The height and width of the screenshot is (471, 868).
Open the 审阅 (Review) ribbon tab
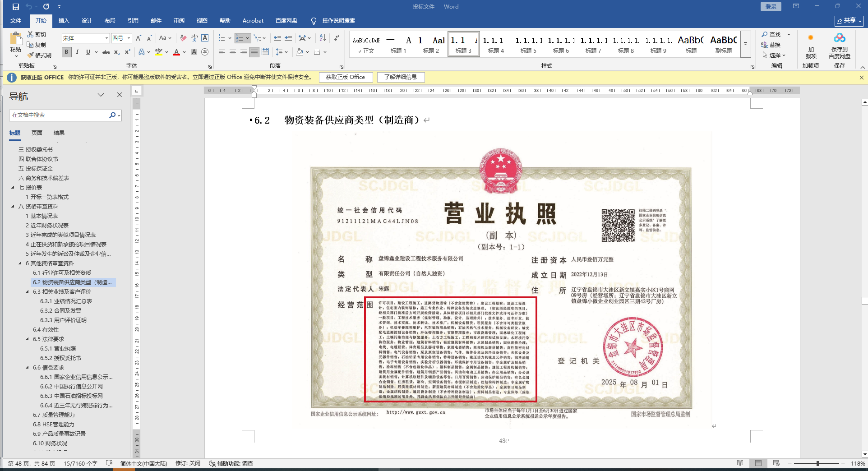[x=179, y=21]
